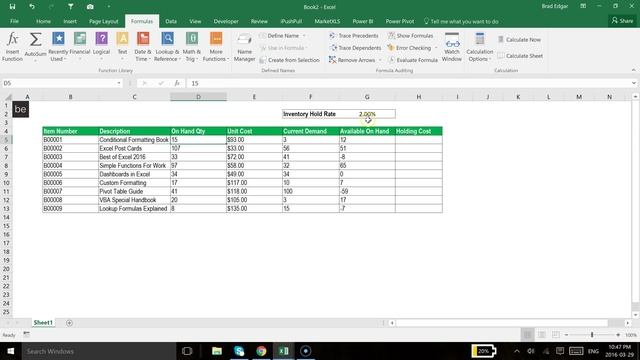The height and width of the screenshot is (360, 640).
Task: Switch to Page Layout view in status bar
Action: (x=542, y=335)
